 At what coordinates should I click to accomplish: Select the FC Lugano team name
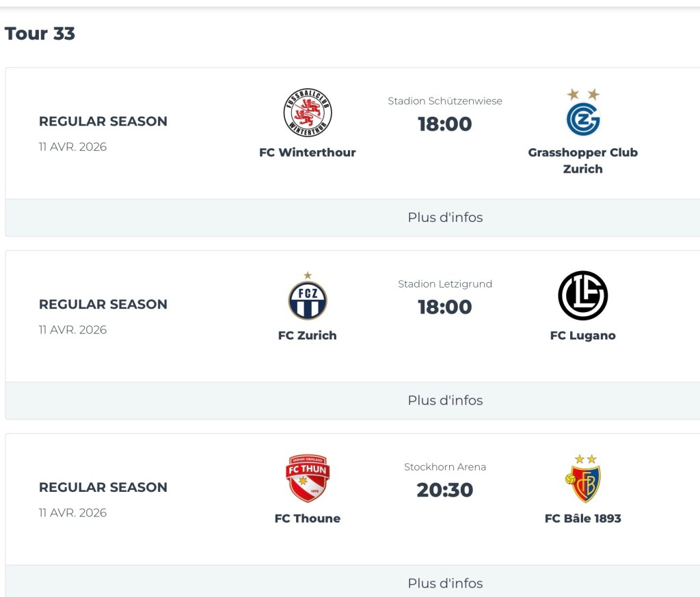point(583,335)
